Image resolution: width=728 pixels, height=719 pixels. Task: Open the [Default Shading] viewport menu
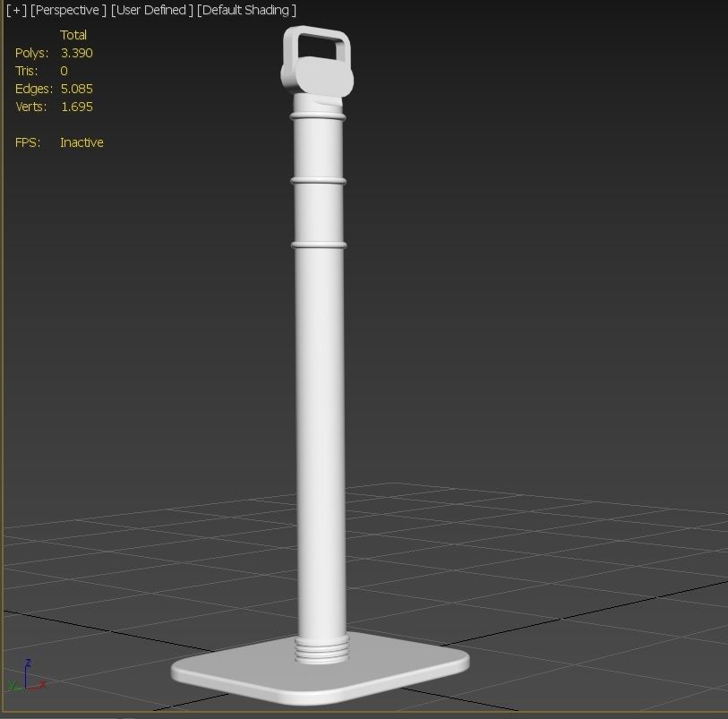pyautogui.click(x=246, y=10)
